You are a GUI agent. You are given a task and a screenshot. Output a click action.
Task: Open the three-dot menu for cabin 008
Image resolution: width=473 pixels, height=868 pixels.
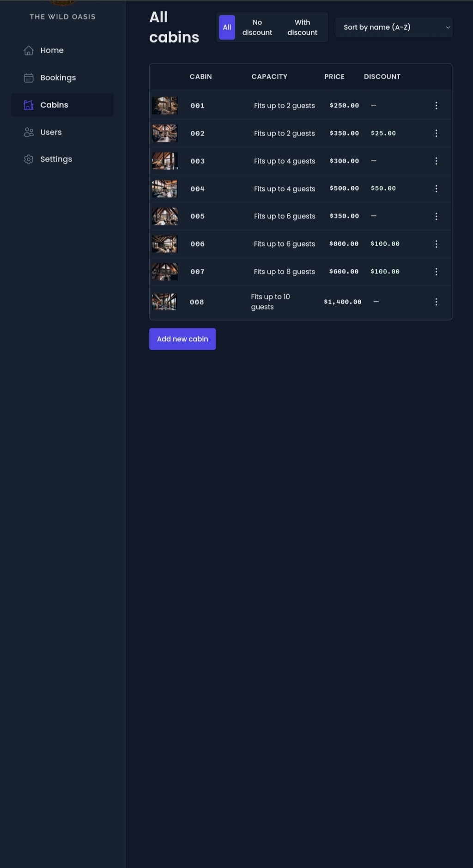[x=436, y=302]
